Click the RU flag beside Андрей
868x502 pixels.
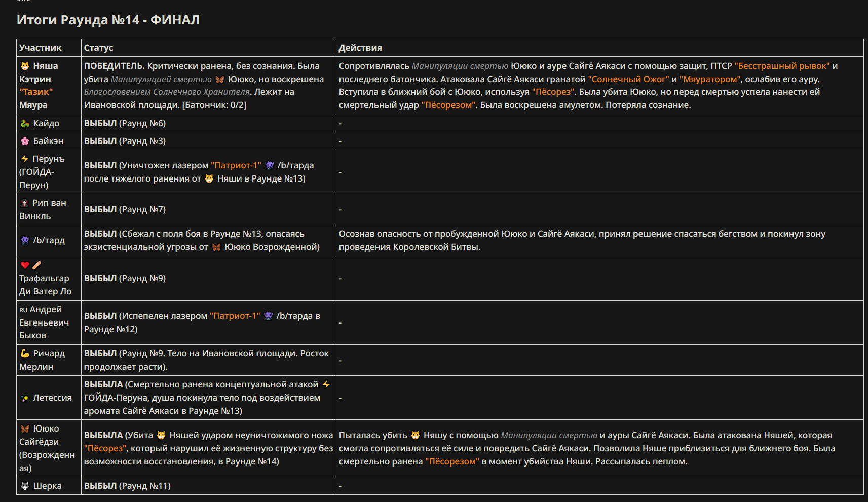pyautogui.click(x=23, y=310)
